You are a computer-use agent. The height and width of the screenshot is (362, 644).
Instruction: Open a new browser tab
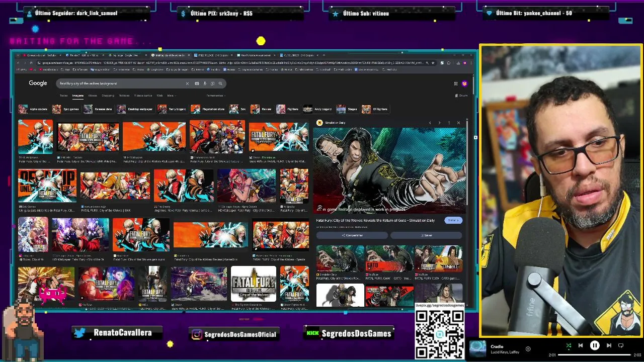pos(324,55)
